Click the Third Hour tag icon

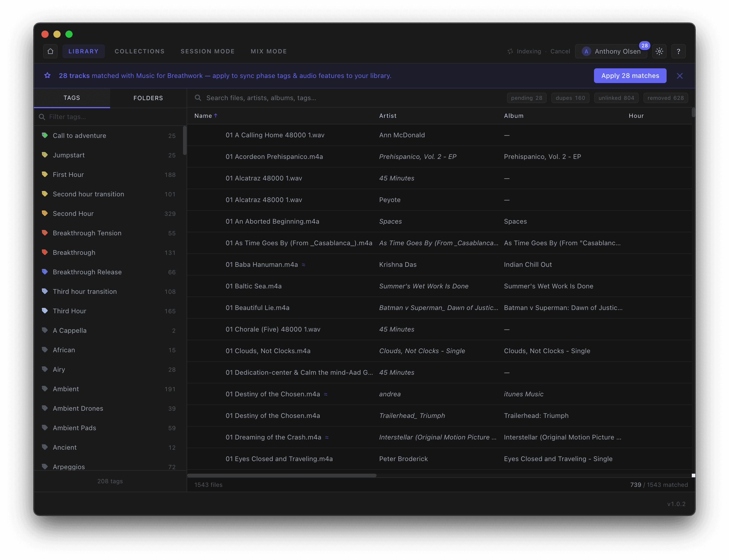[45, 311]
